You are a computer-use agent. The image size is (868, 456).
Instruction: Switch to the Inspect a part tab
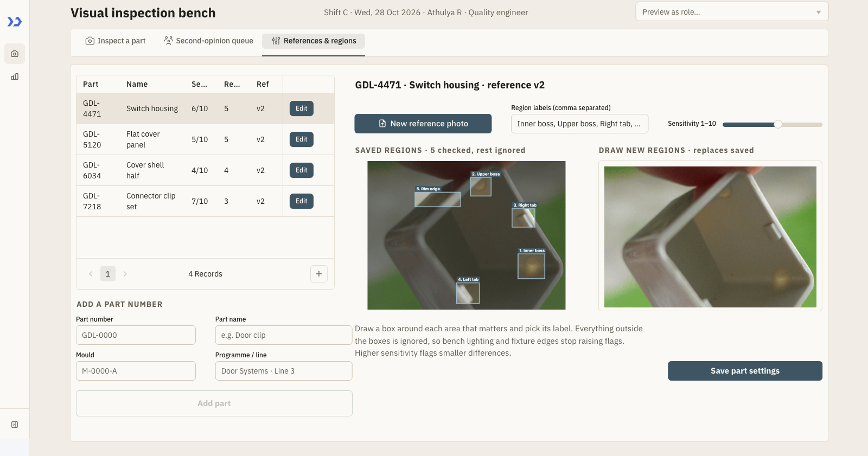pyautogui.click(x=116, y=41)
